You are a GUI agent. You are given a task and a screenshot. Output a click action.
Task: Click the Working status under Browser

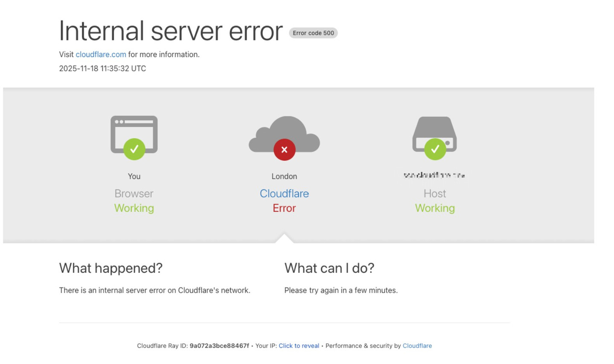point(134,208)
